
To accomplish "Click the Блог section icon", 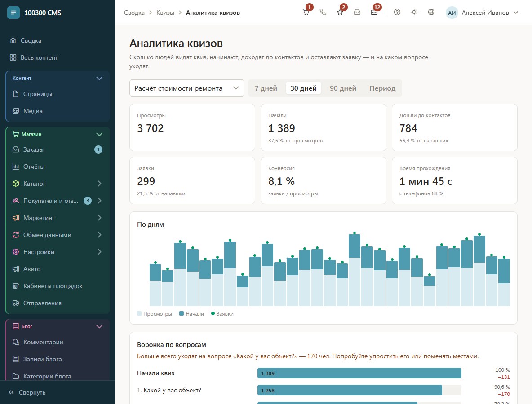I will (x=16, y=326).
